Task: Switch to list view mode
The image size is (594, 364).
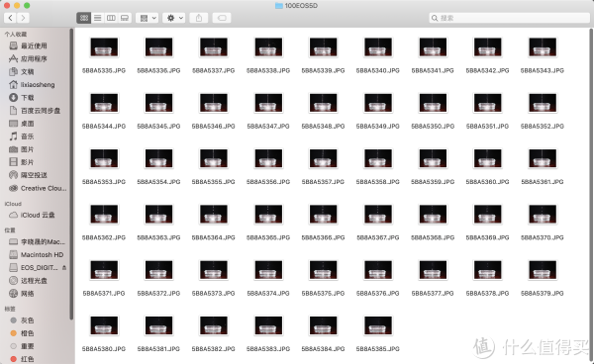Action: click(98, 18)
